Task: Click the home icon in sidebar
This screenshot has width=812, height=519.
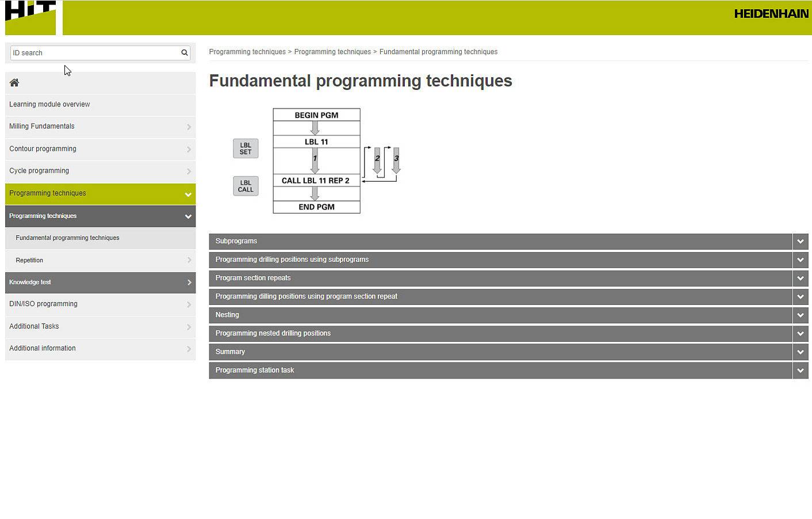Action: pos(14,83)
